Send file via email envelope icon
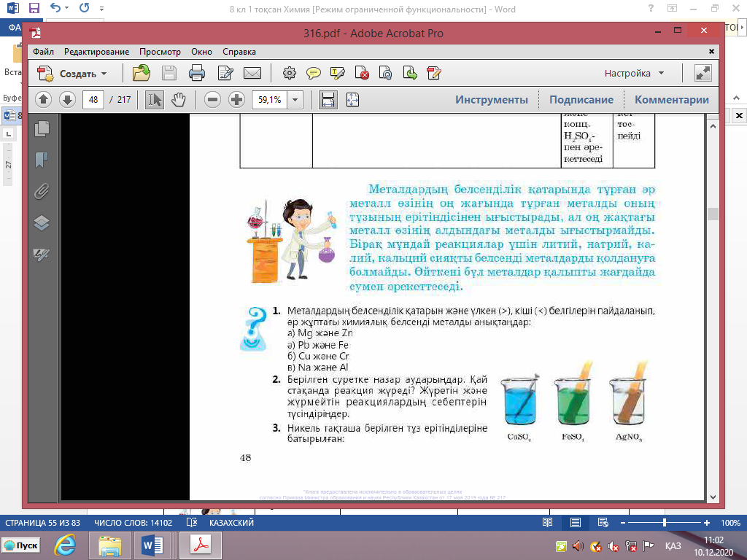 click(252, 74)
